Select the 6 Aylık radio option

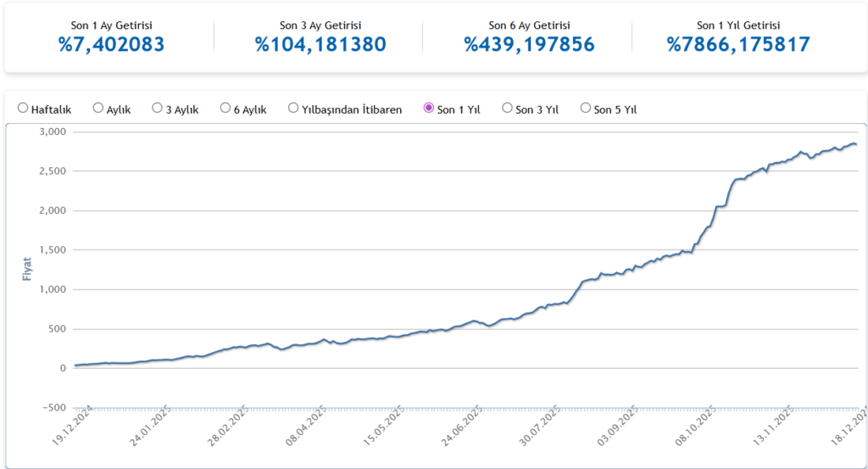pyautogui.click(x=225, y=109)
